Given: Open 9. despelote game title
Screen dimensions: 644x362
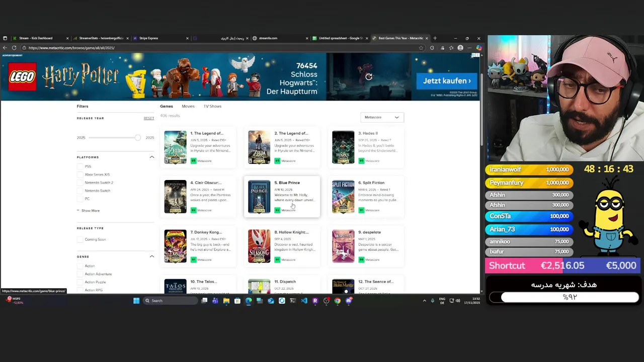Looking at the screenshot, I should pyautogui.click(x=370, y=232).
